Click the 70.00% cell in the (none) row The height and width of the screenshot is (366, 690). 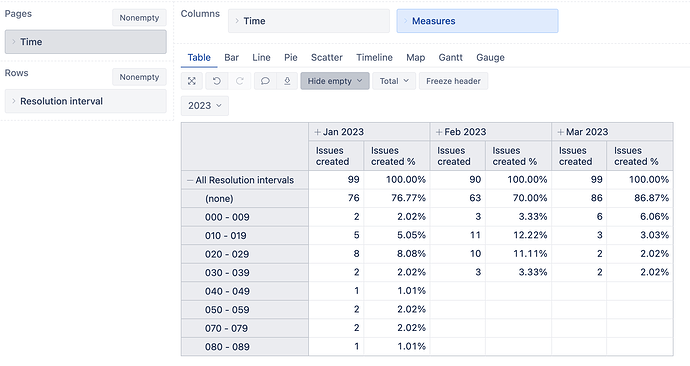[518, 198]
